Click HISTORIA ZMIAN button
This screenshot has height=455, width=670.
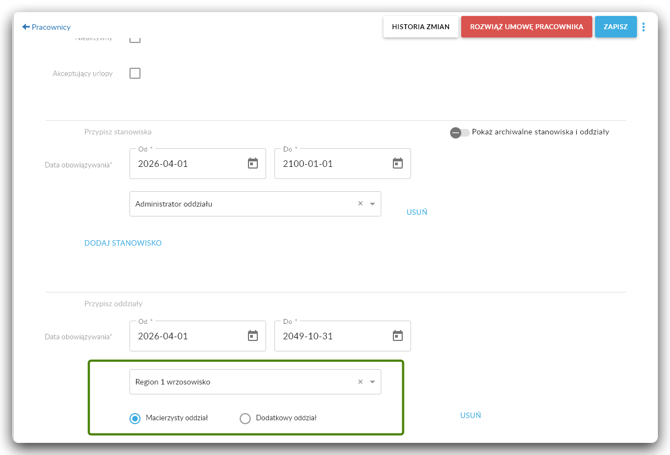point(420,27)
